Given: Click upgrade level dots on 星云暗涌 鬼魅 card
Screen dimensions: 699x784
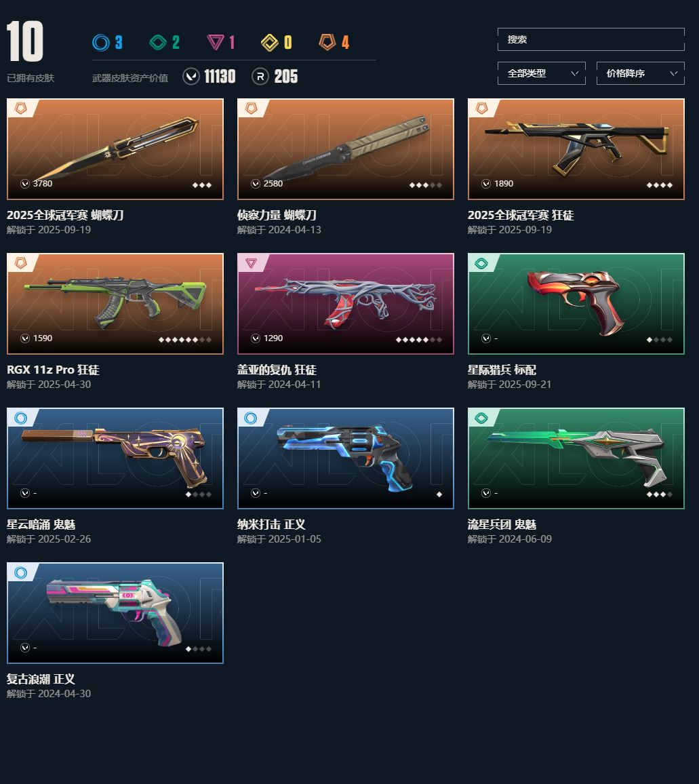Looking at the screenshot, I should (199, 494).
